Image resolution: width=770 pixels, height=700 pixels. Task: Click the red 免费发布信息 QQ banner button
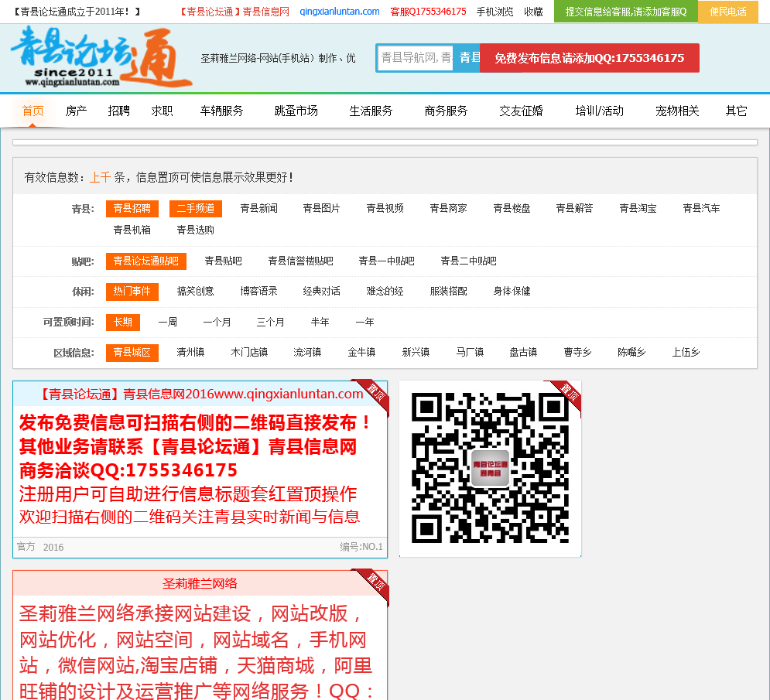tap(589, 58)
